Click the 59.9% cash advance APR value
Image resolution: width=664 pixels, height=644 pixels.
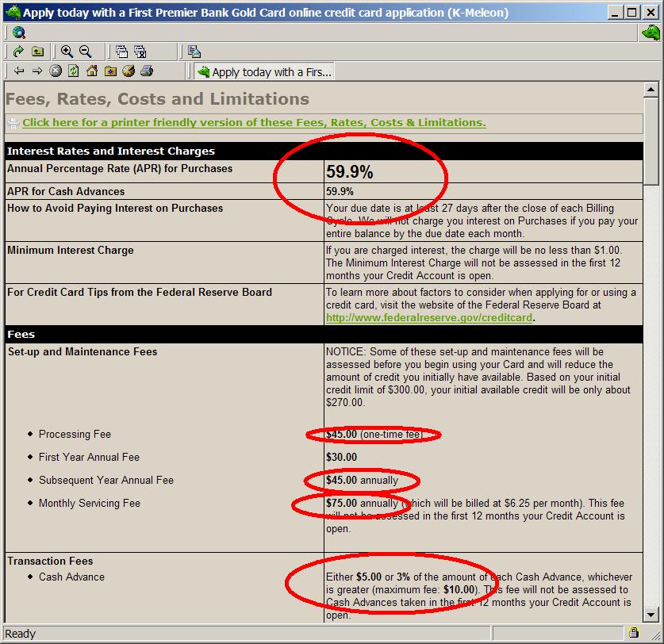(x=340, y=191)
